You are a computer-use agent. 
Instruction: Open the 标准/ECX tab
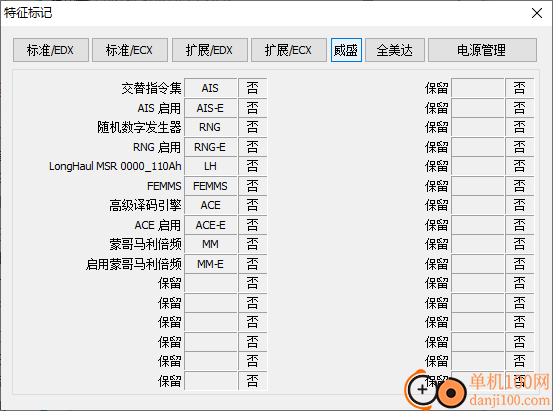pos(130,50)
